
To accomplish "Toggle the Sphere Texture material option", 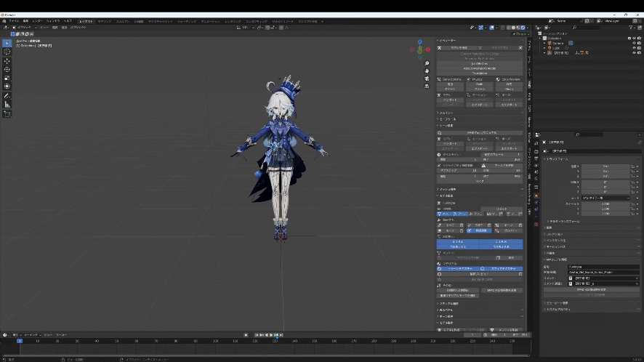I will 501,269.
